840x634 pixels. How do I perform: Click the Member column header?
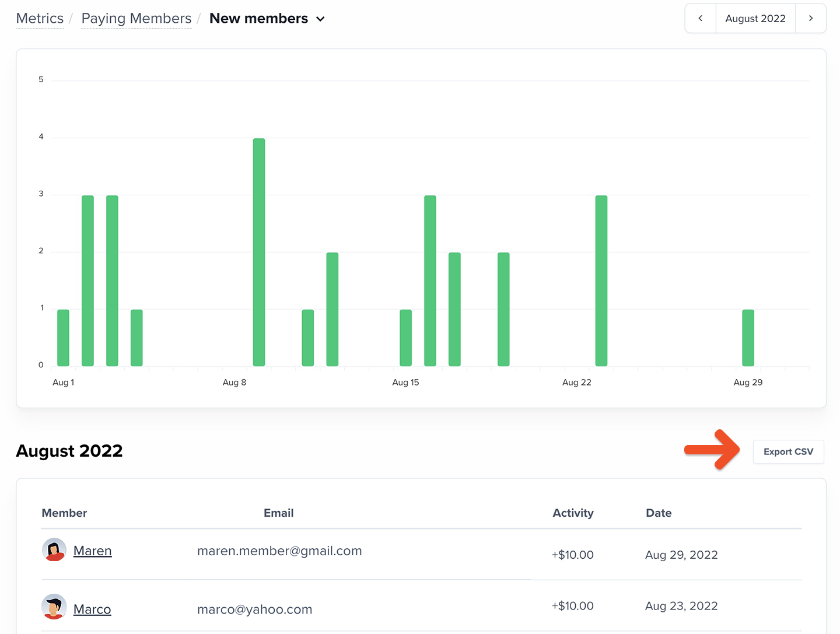click(x=64, y=513)
